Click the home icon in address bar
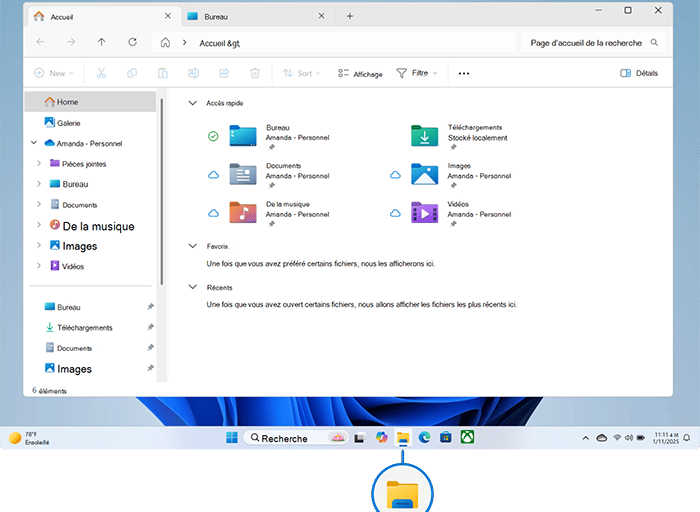 coord(165,42)
